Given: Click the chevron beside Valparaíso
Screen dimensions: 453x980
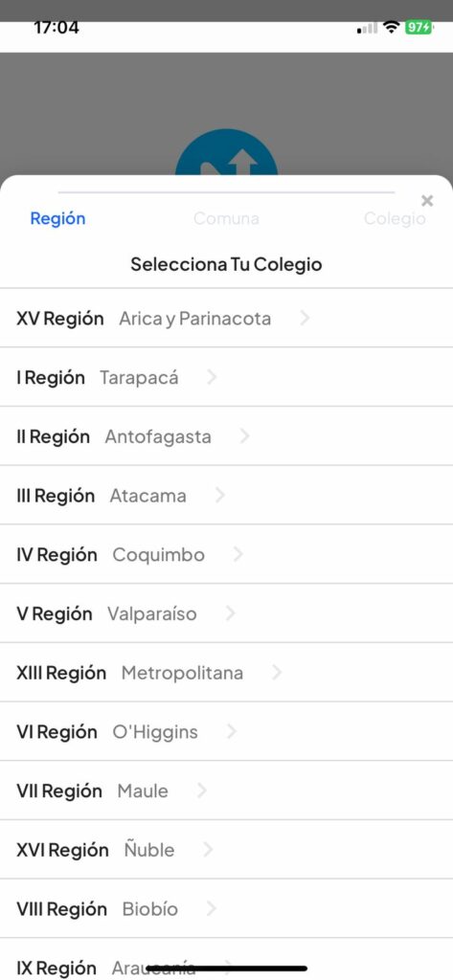Looking at the screenshot, I should coord(230,613).
